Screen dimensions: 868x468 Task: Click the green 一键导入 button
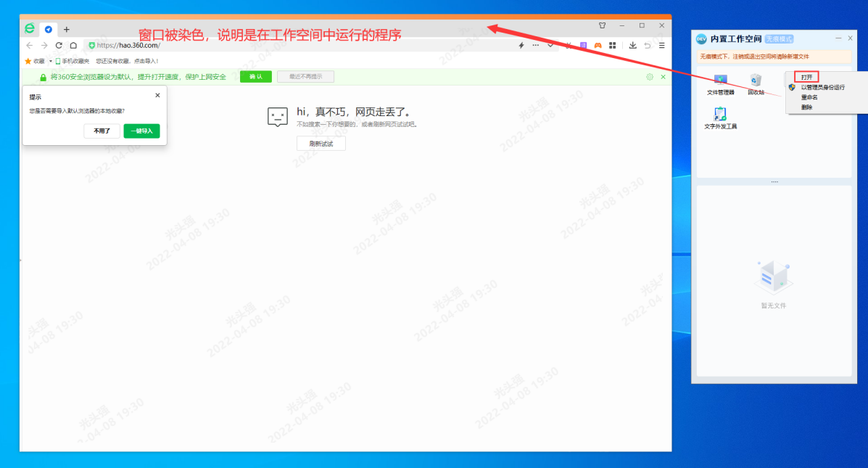point(141,131)
